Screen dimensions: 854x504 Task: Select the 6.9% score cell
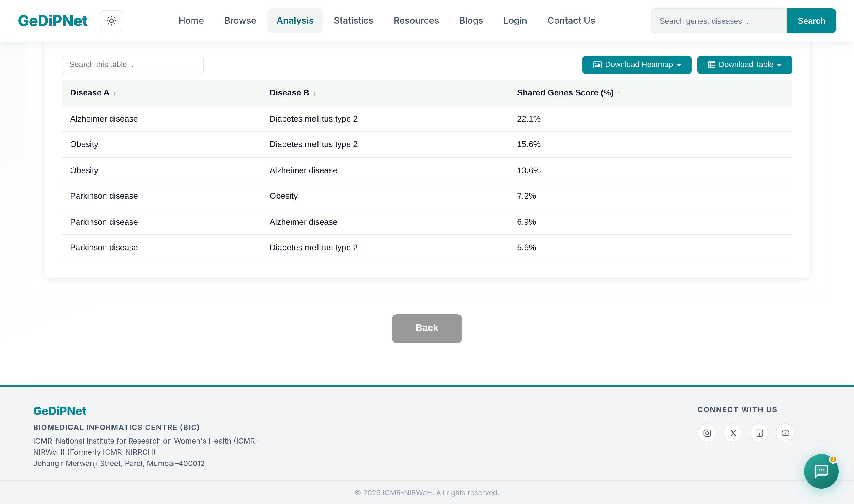[x=527, y=222]
